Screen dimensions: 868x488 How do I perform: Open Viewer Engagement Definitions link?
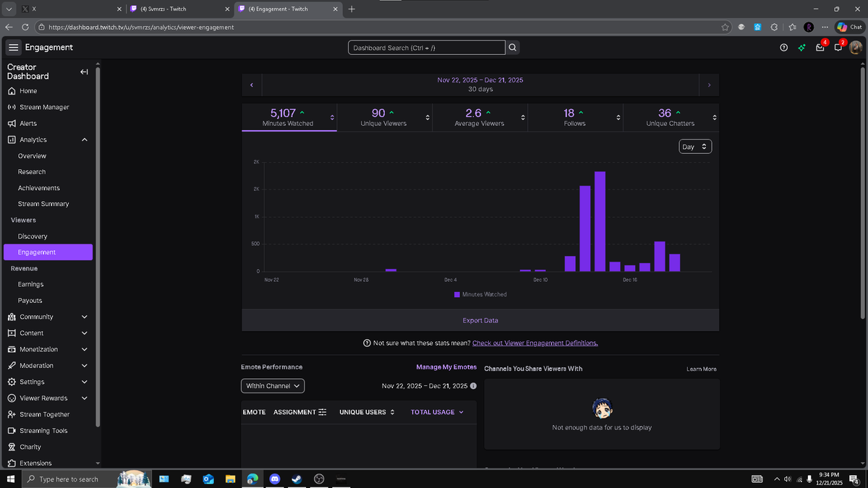(535, 343)
